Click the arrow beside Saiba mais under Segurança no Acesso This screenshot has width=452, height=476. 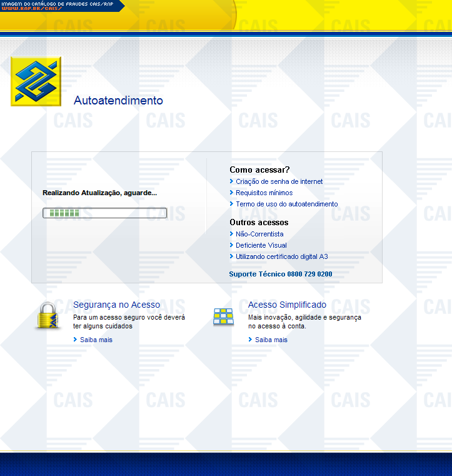(x=76, y=340)
